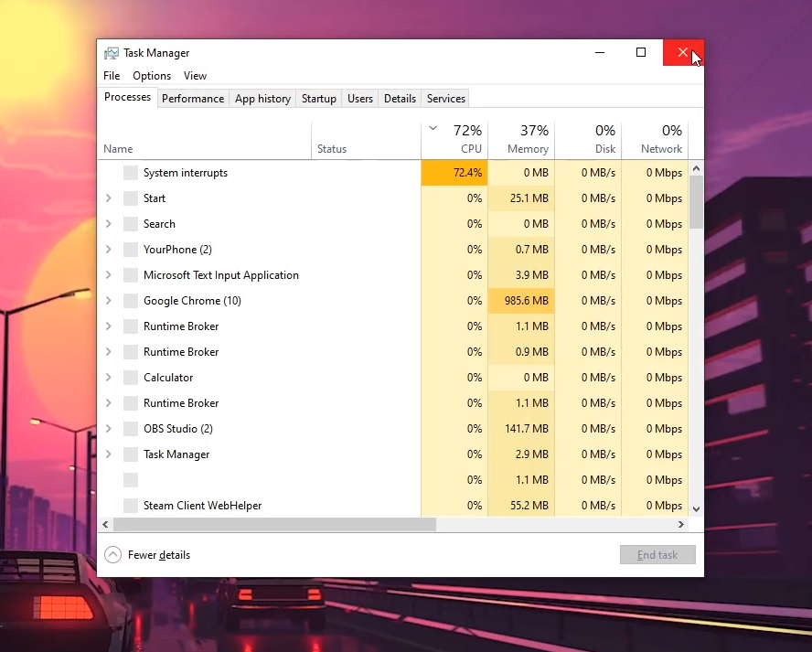812x652 pixels.
Task: Click the Task Manager row icon
Action: [x=131, y=454]
